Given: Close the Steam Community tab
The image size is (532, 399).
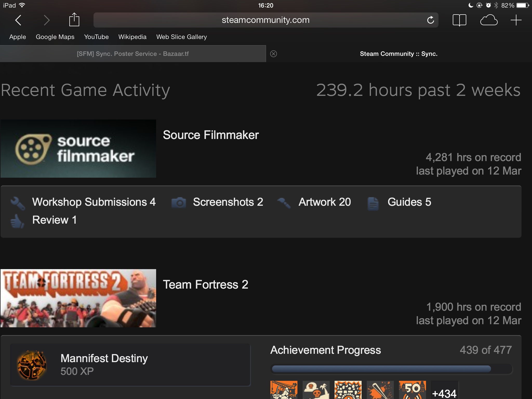Looking at the screenshot, I should click(x=274, y=54).
